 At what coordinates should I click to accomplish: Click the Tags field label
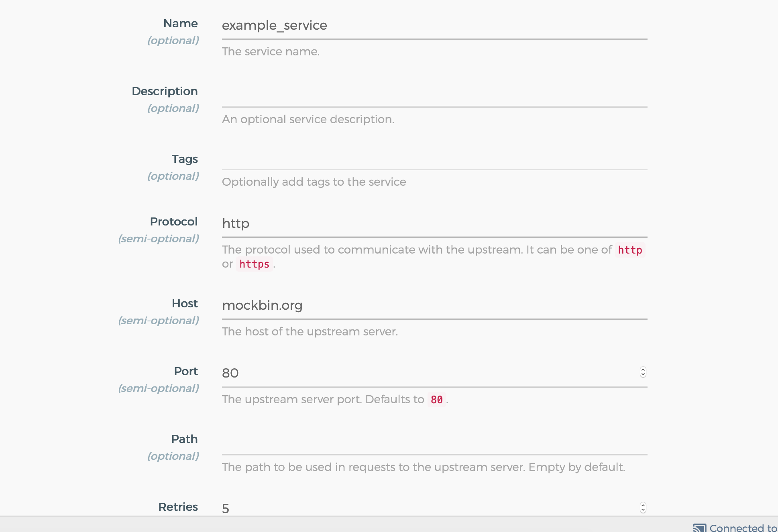point(185,159)
